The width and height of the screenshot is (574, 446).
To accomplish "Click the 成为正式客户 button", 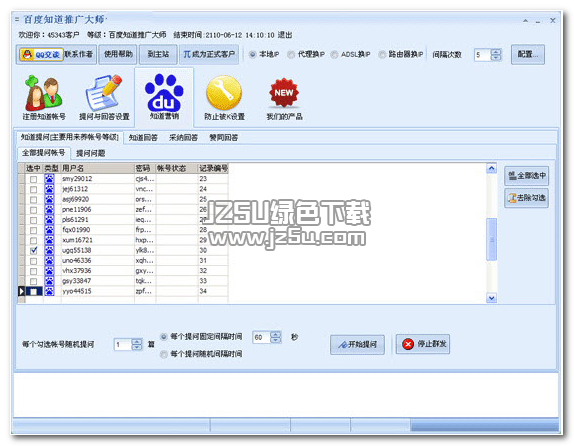I will point(209,55).
